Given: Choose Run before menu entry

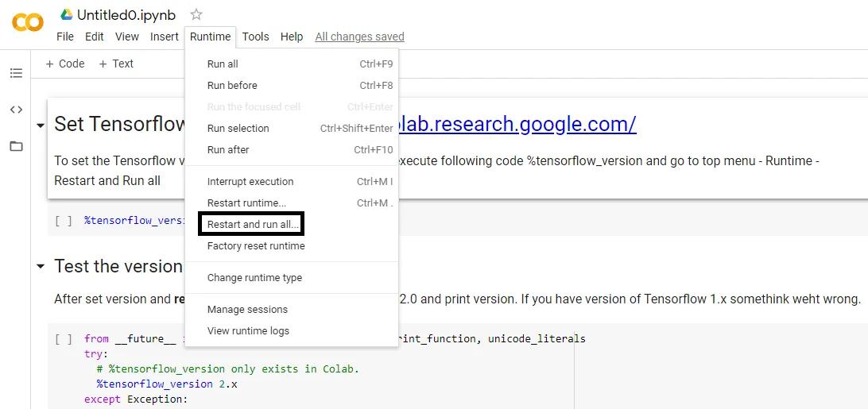Looking at the screenshot, I should 292,85.
